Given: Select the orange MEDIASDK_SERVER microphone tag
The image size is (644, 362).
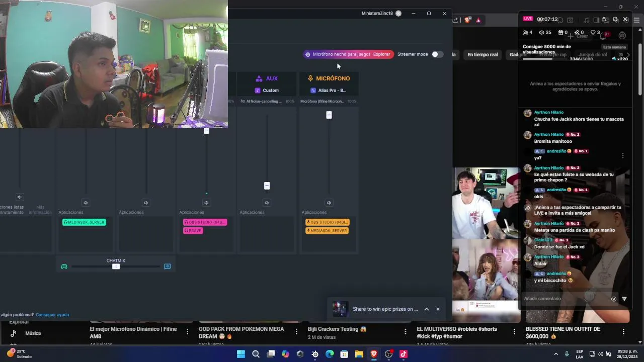Looking at the screenshot, I should [x=327, y=231].
